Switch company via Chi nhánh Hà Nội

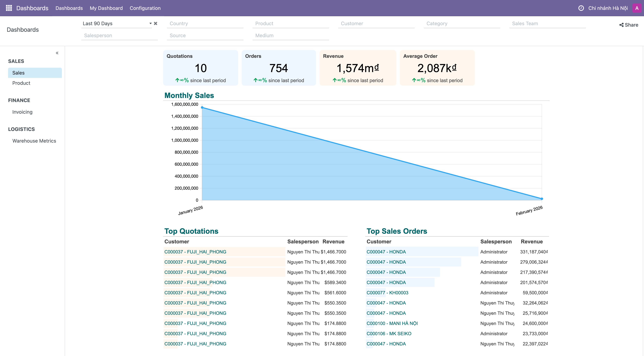[608, 8]
